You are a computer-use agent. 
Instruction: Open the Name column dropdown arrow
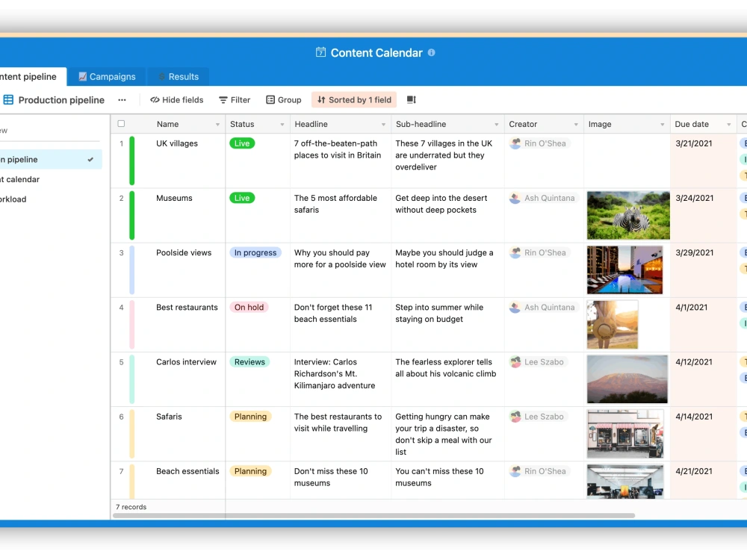217,125
